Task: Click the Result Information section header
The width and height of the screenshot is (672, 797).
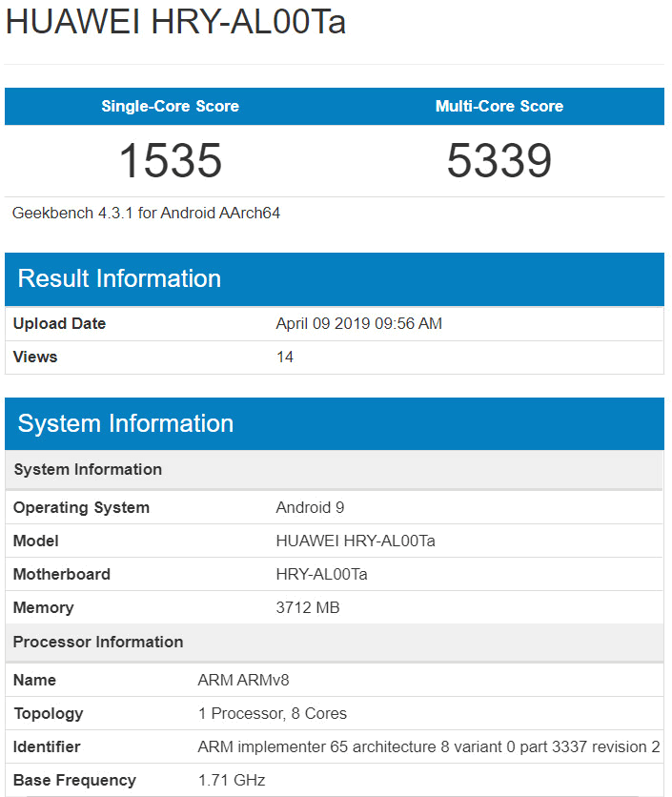Action: [x=335, y=279]
